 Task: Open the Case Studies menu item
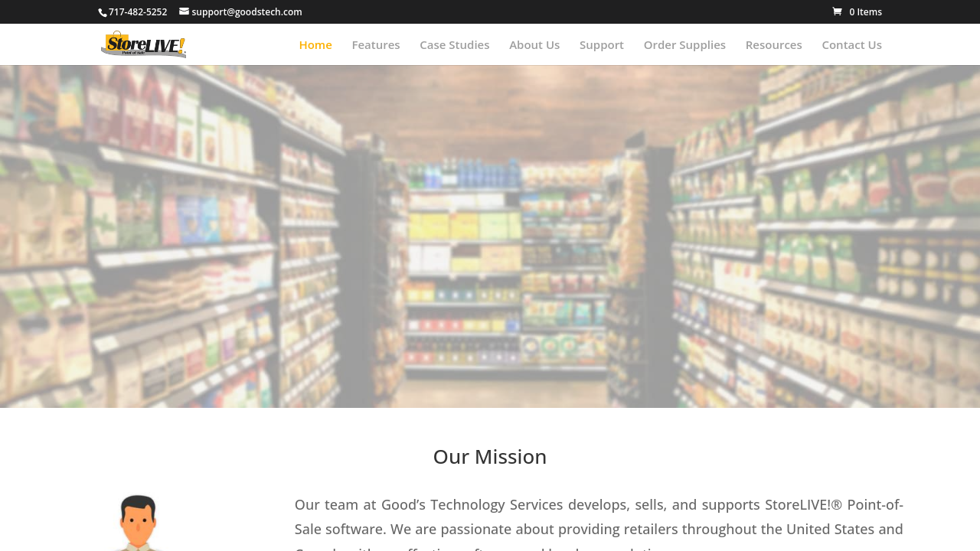point(454,44)
